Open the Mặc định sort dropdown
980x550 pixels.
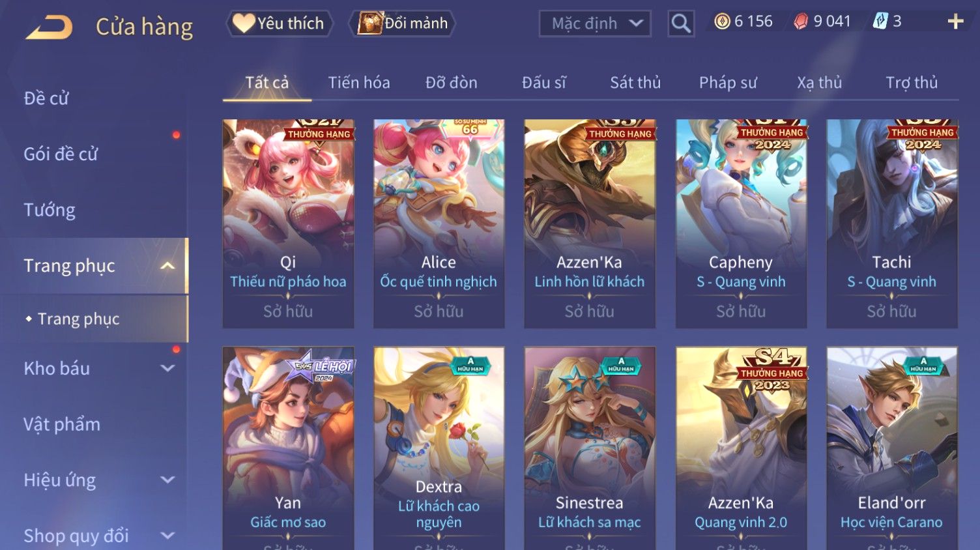(595, 23)
